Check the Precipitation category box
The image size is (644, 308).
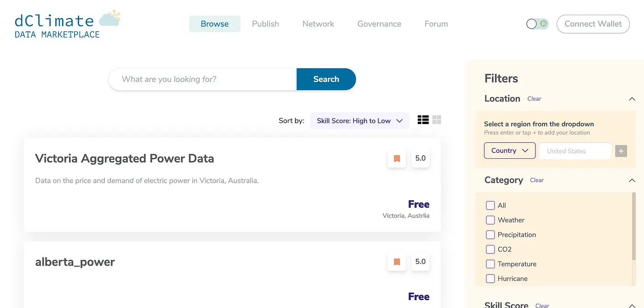(490, 235)
